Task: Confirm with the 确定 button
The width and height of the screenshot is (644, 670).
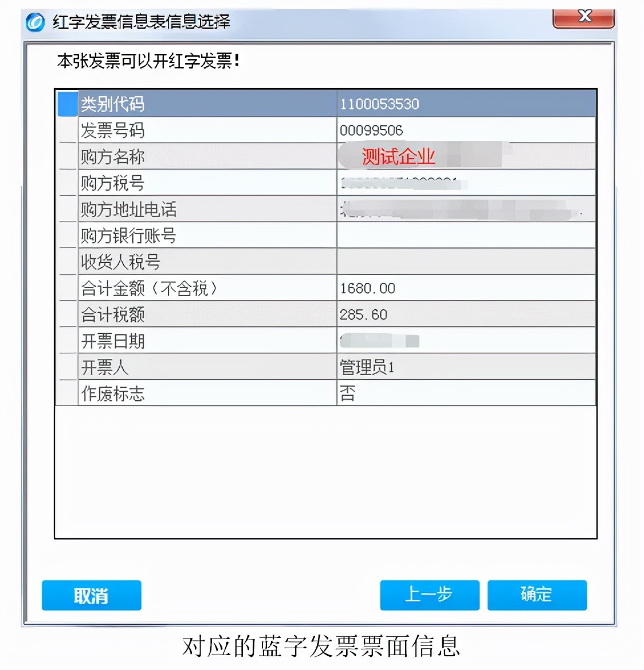Action: (x=537, y=595)
